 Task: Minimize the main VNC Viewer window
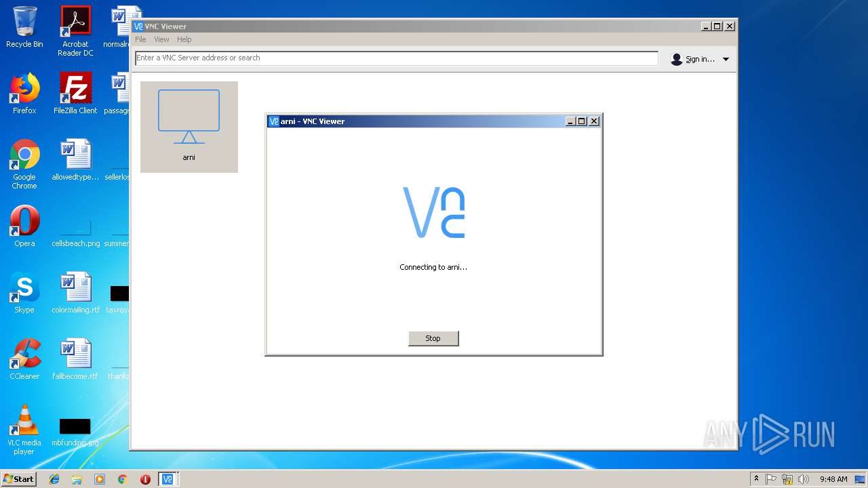pos(707,26)
